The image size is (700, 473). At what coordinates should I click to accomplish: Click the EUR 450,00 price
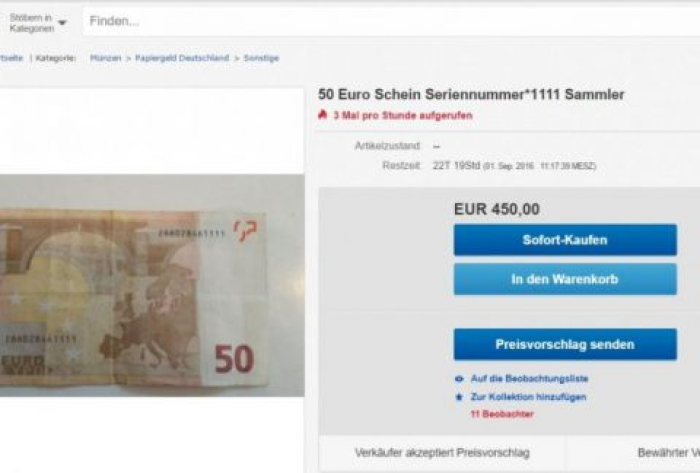click(497, 209)
